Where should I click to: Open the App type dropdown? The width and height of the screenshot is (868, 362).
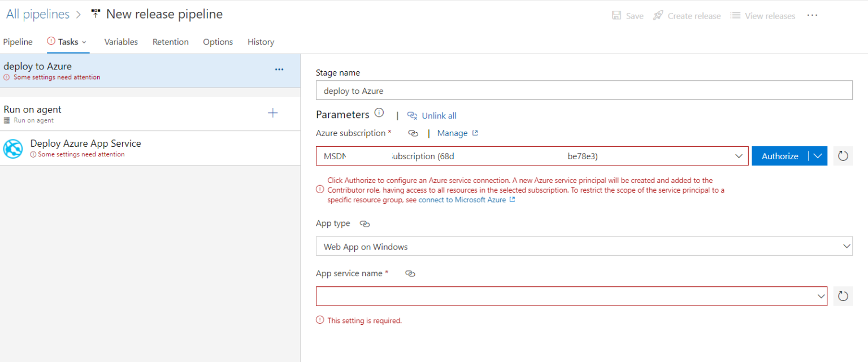(846, 246)
